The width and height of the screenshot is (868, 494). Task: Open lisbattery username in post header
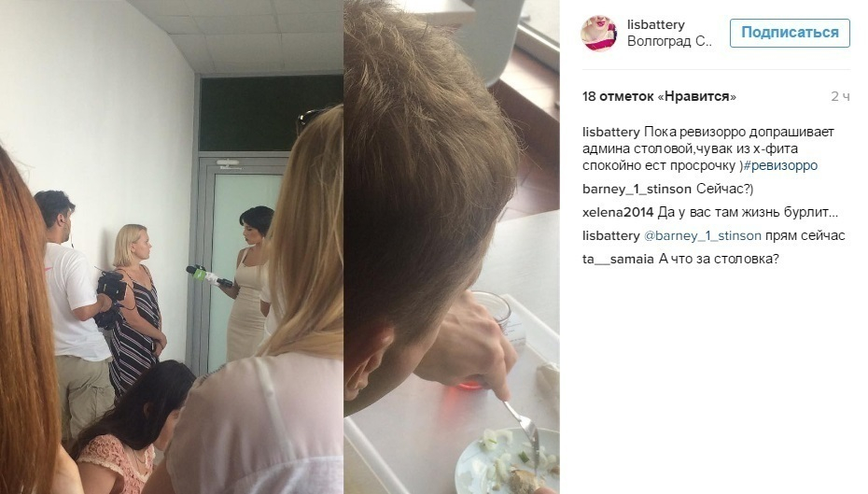coord(656,24)
